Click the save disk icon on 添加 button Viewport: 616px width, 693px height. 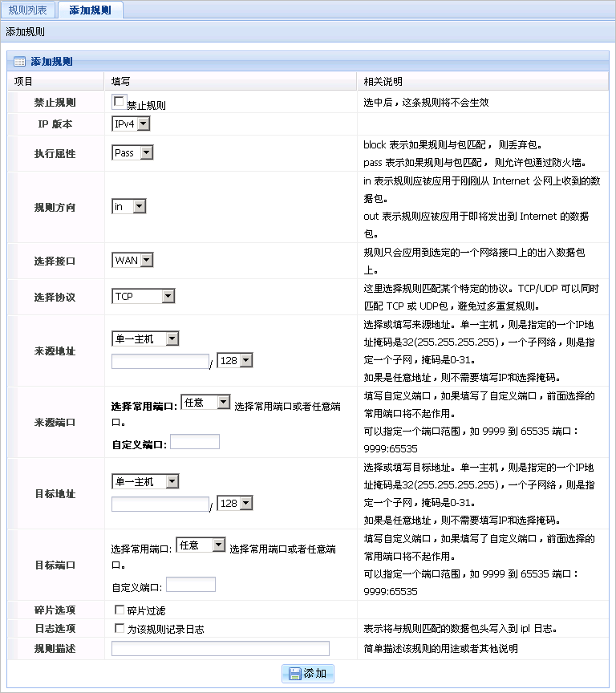(x=294, y=674)
